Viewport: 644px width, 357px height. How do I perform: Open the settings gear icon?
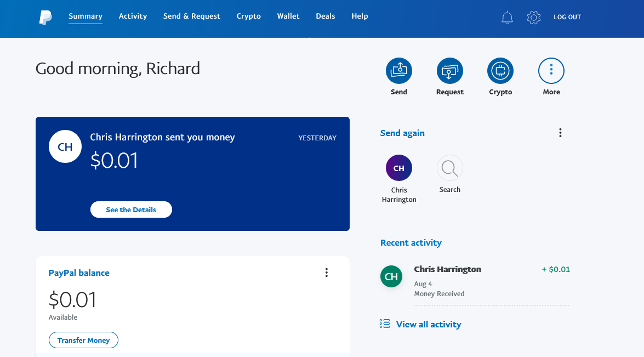pyautogui.click(x=533, y=17)
